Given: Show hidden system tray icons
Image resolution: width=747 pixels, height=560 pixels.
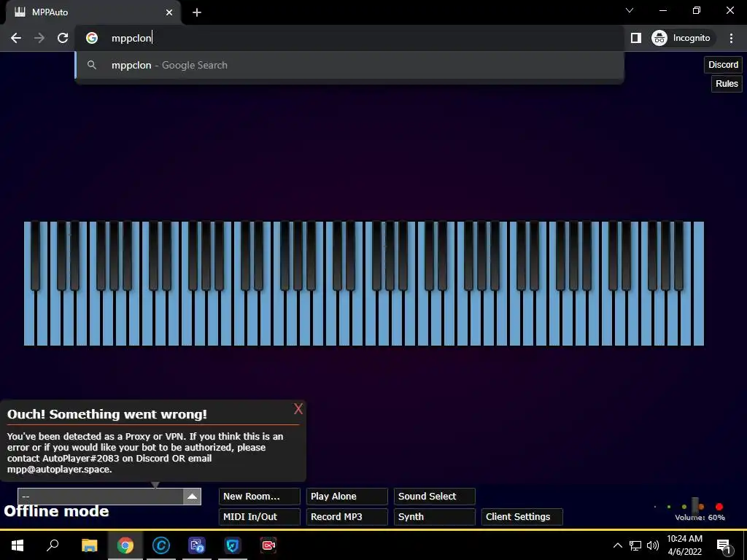Looking at the screenshot, I should click(x=617, y=545).
